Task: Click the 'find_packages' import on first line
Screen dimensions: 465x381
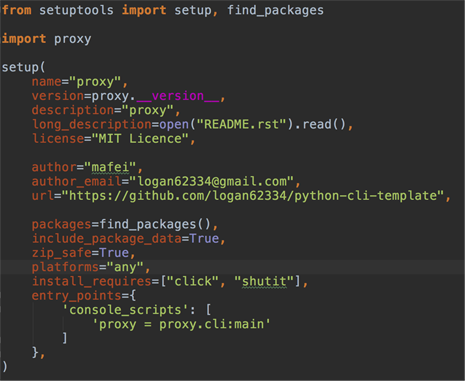Action: 275,10
